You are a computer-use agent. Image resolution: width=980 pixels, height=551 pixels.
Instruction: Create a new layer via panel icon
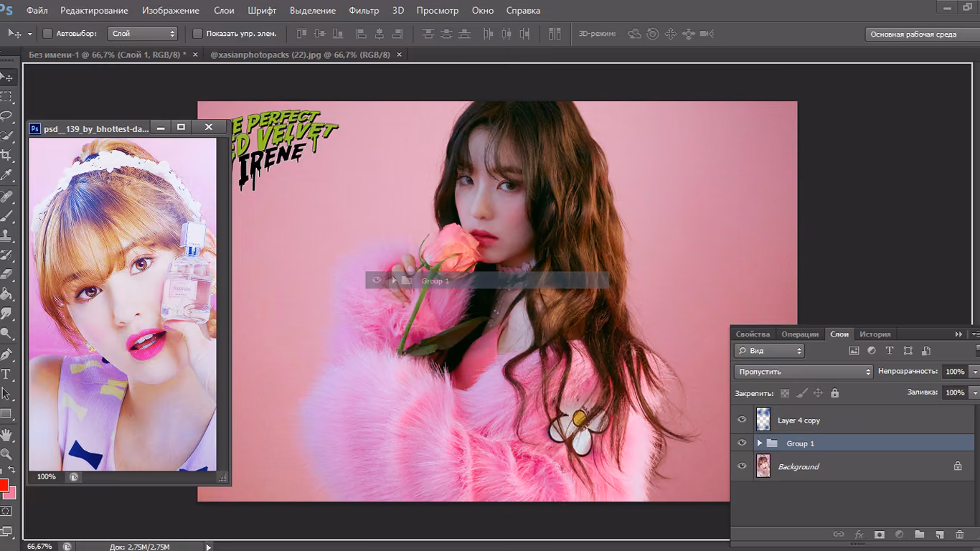coord(940,534)
